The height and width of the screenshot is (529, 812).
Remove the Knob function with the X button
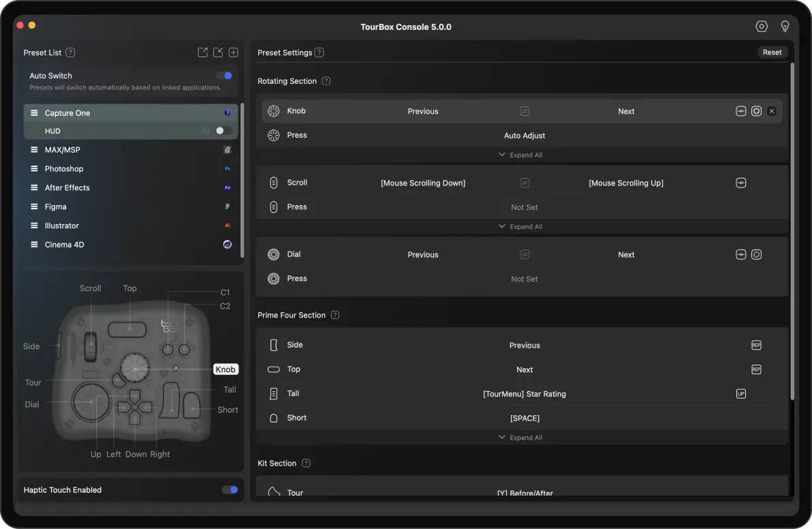coord(771,110)
